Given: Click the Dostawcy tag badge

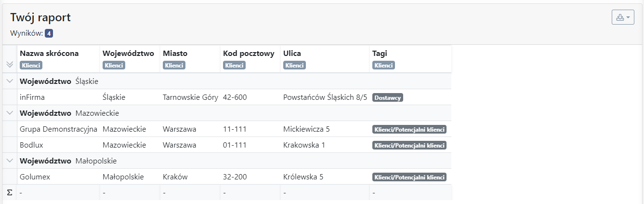Looking at the screenshot, I should tap(388, 97).
